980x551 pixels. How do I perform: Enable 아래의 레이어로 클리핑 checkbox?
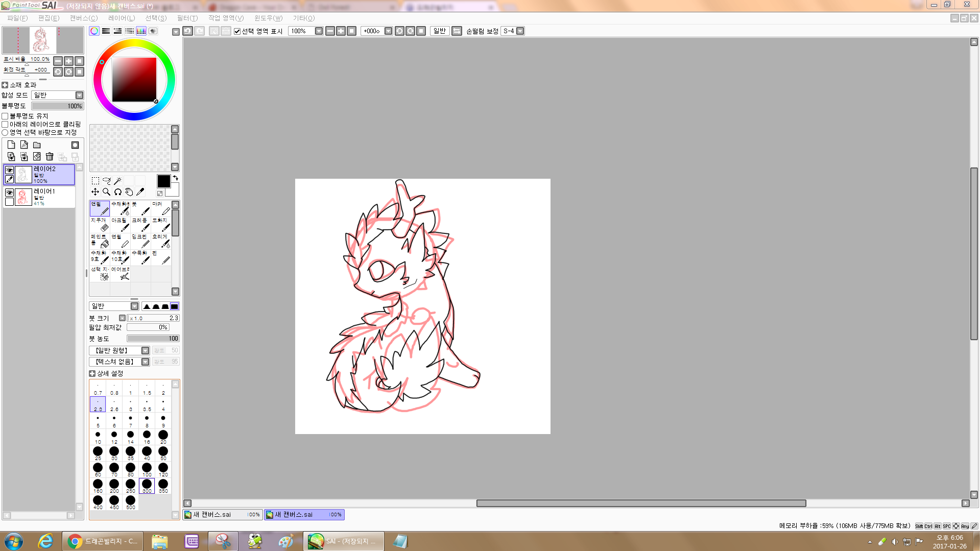[5, 124]
